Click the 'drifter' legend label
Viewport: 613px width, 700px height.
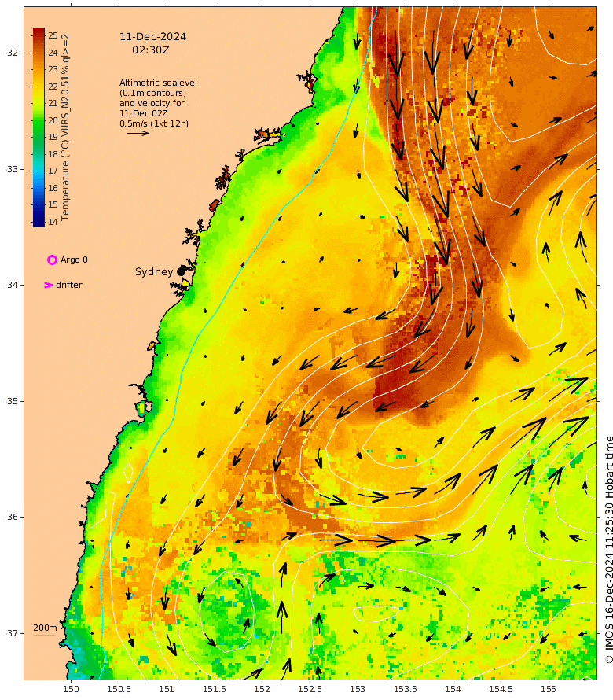(69, 285)
